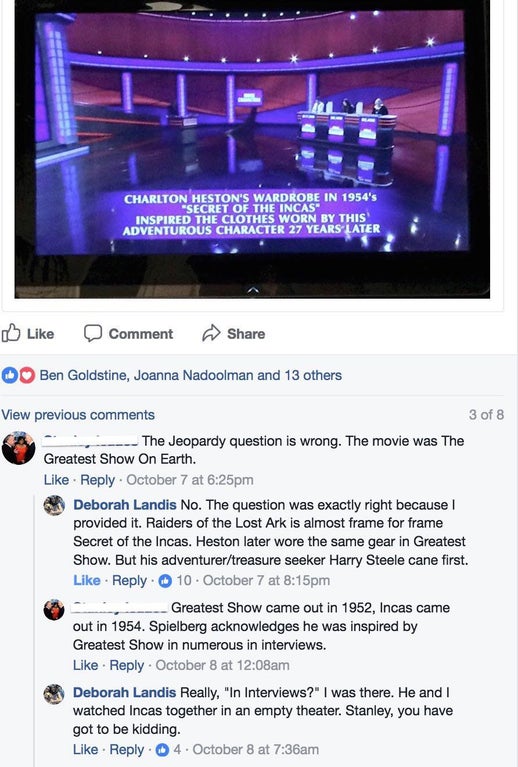This screenshot has width=518, height=767.
Task: Click the October 7 at 8:15pm timestamp
Action: (x=266, y=581)
